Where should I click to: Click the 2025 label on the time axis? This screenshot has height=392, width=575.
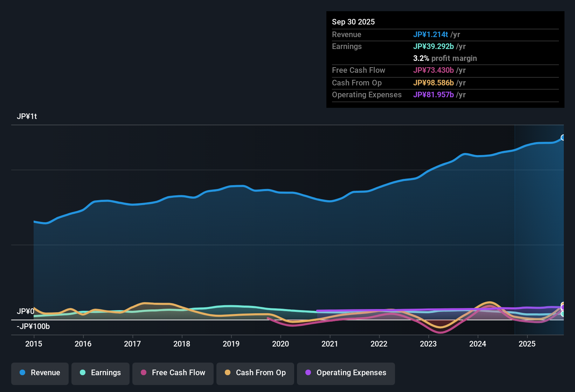(x=527, y=344)
